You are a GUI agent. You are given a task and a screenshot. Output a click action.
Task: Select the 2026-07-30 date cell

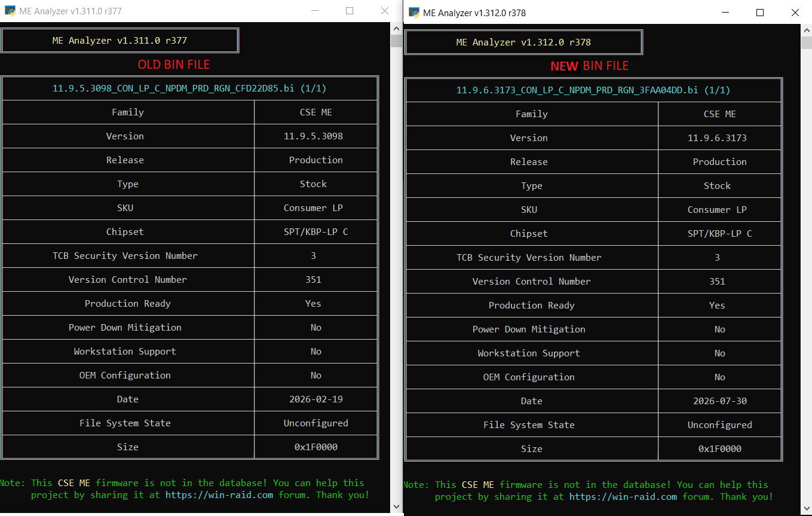719,401
